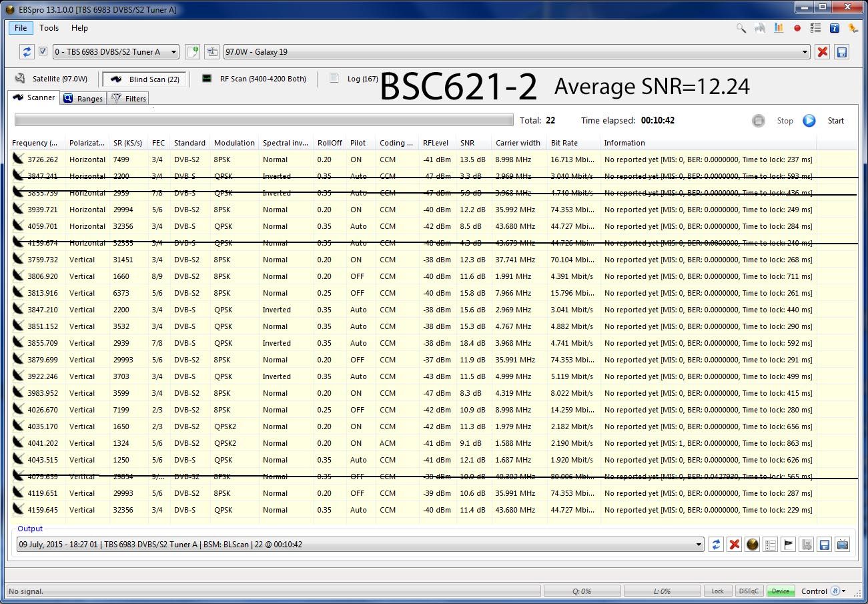Open the TV icon in Output panel
This screenshot has width=868, height=604.
pos(843,545)
